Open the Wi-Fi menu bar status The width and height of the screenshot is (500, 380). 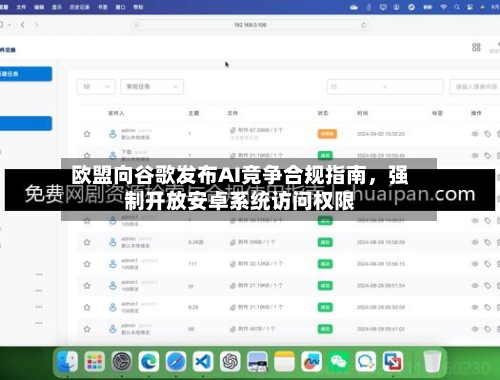pos(443,7)
